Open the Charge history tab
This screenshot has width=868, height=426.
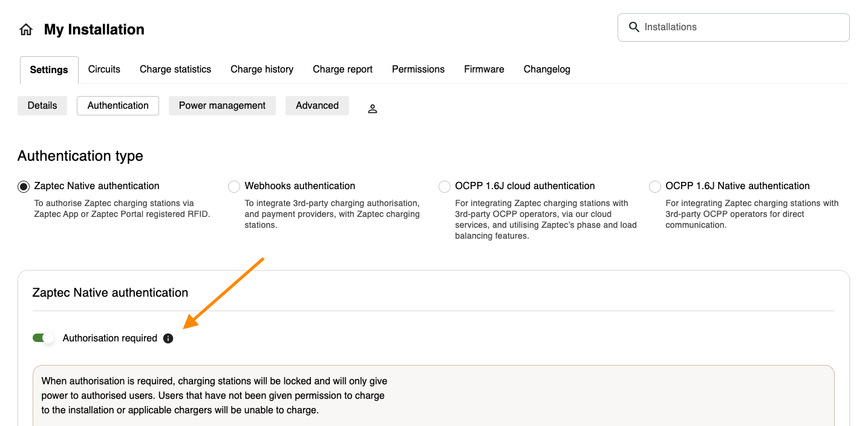pyautogui.click(x=261, y=69)
